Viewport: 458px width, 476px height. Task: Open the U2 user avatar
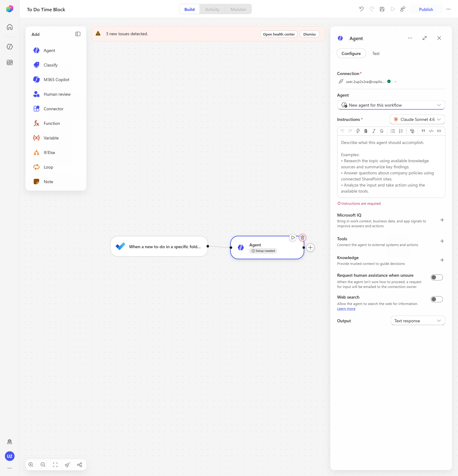(x=10, y=456)
